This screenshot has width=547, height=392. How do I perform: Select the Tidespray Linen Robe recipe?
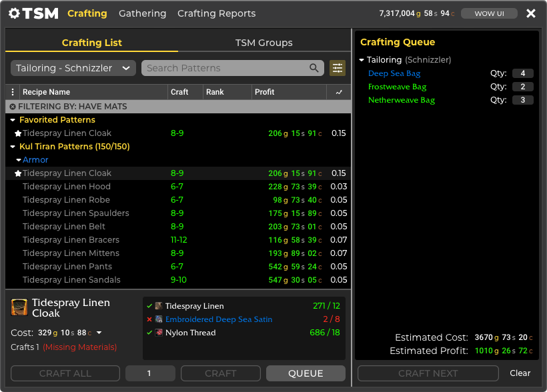point(178,200)
